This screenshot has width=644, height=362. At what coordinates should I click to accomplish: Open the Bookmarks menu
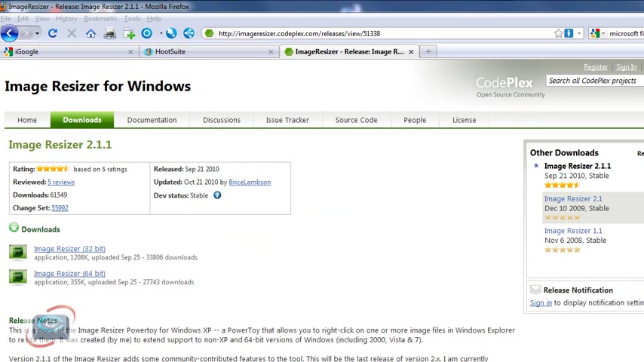100,19
